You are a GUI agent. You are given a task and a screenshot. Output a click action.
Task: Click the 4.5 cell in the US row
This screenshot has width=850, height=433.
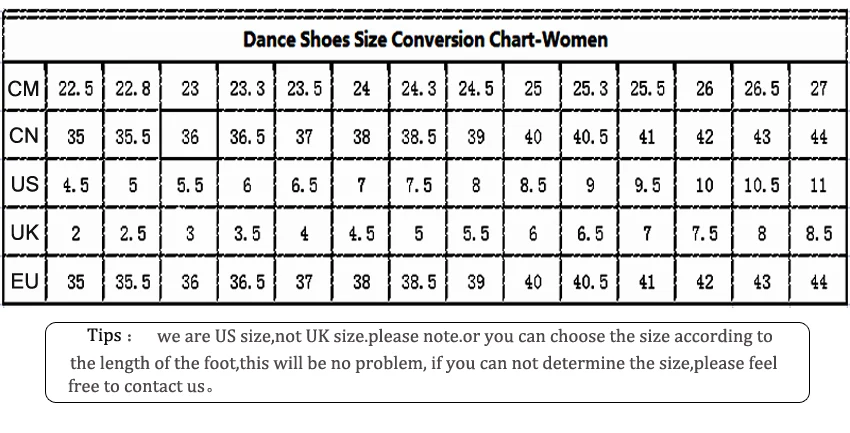(x=76, y=185)
